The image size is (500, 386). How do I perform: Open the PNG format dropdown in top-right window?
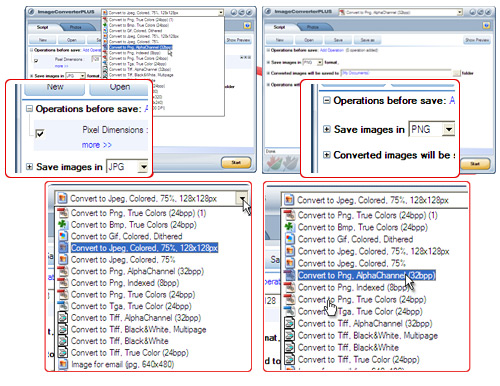tap(320, 62)
